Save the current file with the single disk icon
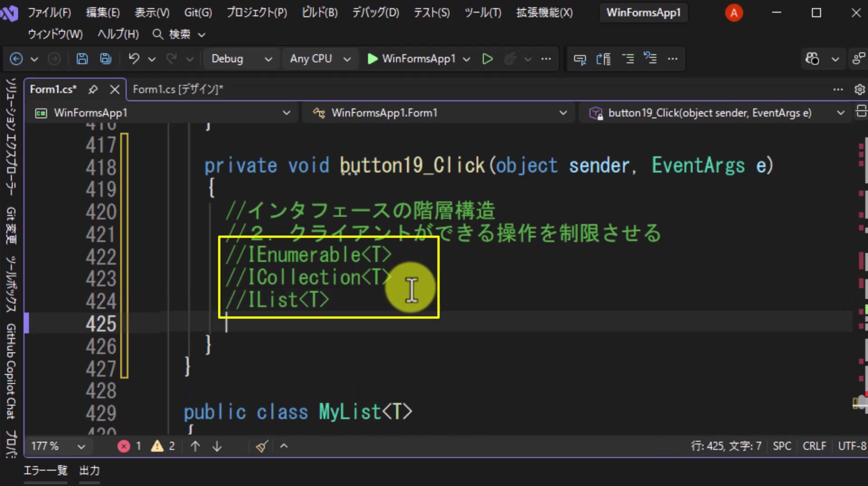This screenshot has width=868, height=486. (x=82, y=59)
